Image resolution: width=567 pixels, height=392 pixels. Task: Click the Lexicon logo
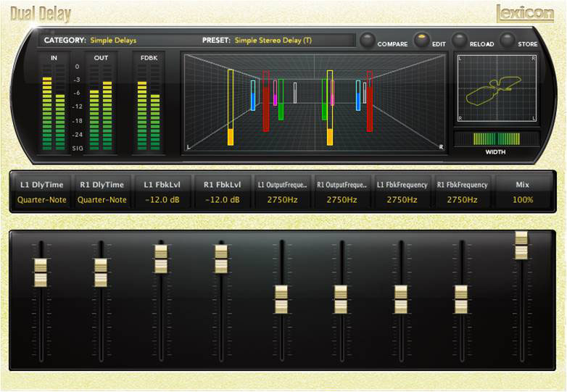pyautogui.click(x=525, y=14)
